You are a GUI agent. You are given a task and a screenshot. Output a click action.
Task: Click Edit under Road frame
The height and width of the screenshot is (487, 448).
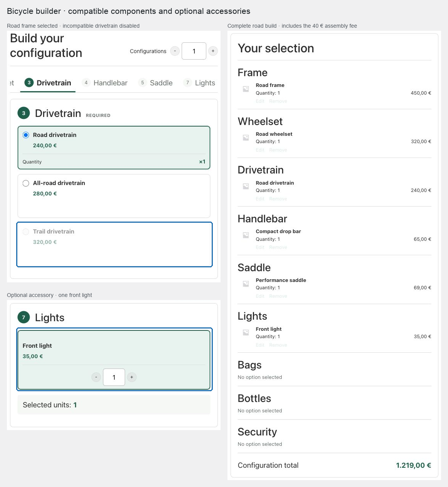pos(260,101)
